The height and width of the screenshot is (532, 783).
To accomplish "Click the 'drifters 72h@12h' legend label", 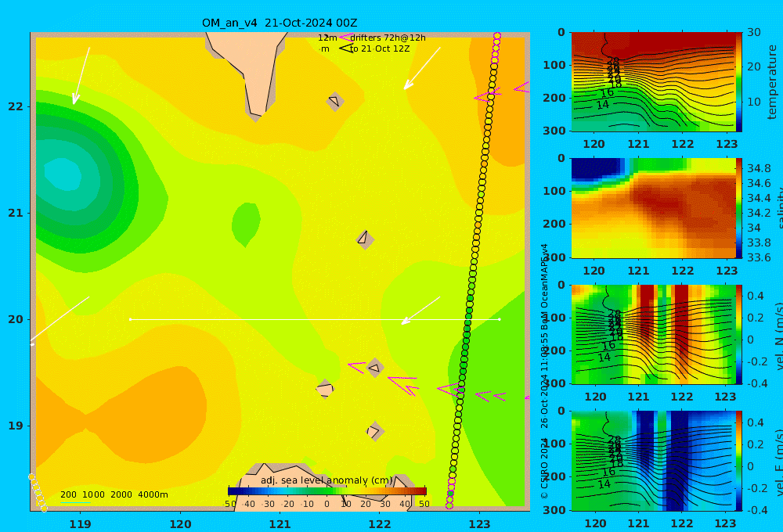I will click(388, 38).
